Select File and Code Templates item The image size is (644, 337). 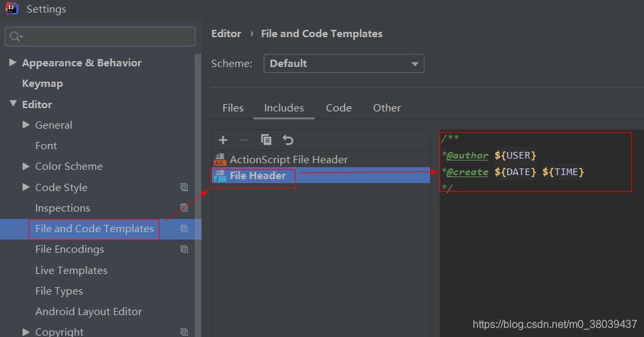94,229
